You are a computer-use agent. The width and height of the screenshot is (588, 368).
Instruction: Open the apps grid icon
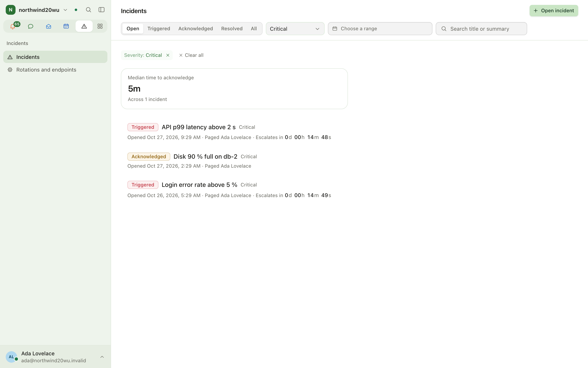point(100,26)
